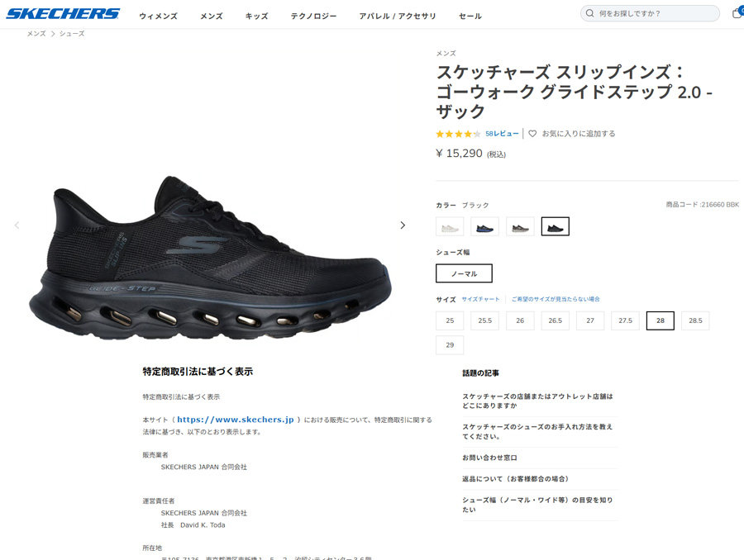
Task: Select size 25
Action: (450, 320)
